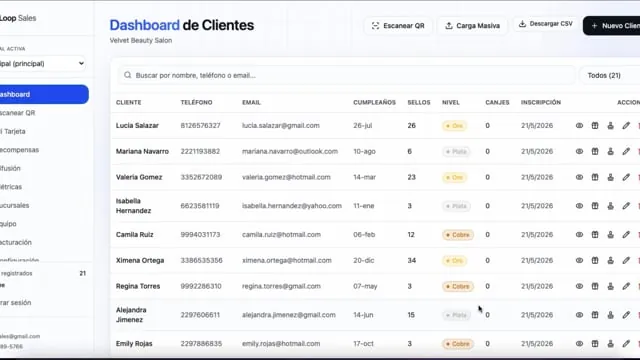The image size is (640, 360).
Task: Open gift icon for Mariana Navarro
Action: point(595,151)
